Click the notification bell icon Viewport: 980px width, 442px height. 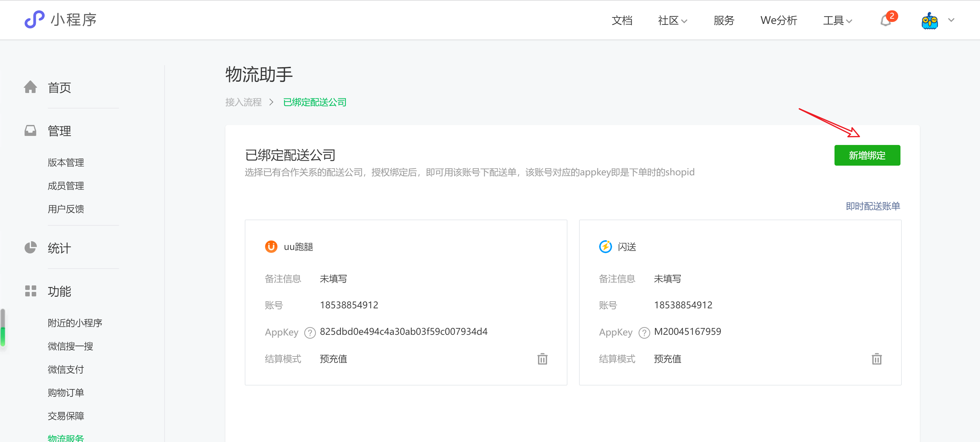886,21
